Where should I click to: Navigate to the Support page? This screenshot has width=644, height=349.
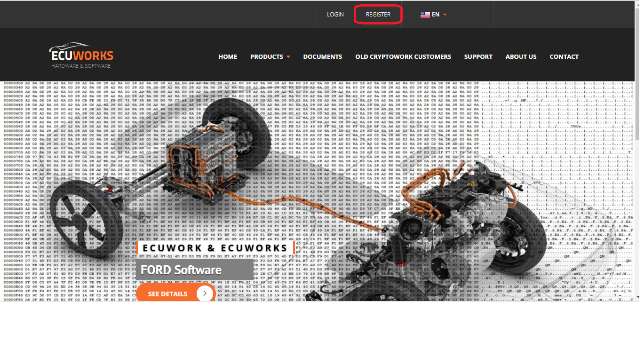pyautogui.click(x=478, y=56)
